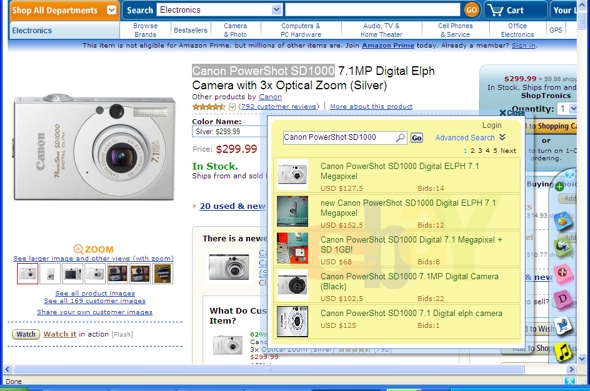Open the GPS tab

pos(555,30)
